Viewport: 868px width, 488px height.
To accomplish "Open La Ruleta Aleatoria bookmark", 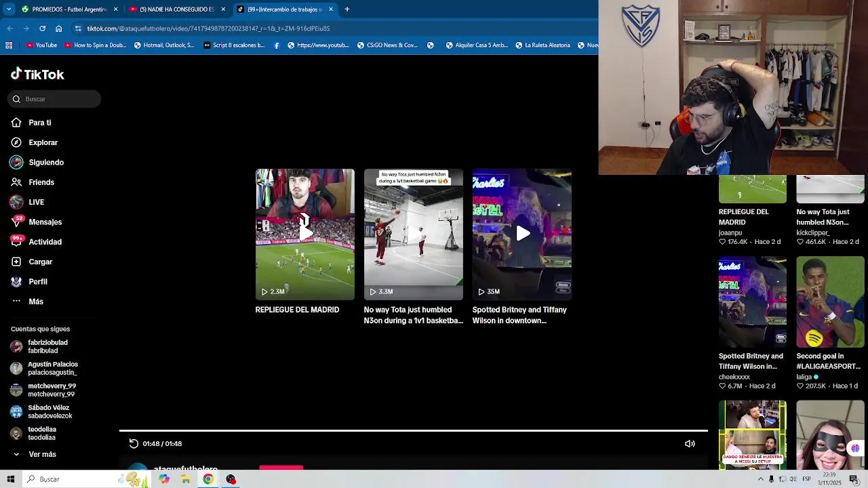I will point(542,45).
